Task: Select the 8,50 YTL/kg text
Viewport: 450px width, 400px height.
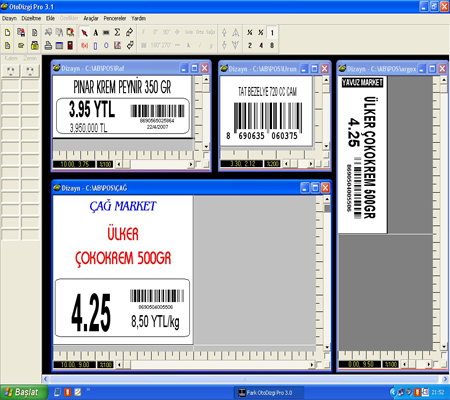Action: pos(155,322)
